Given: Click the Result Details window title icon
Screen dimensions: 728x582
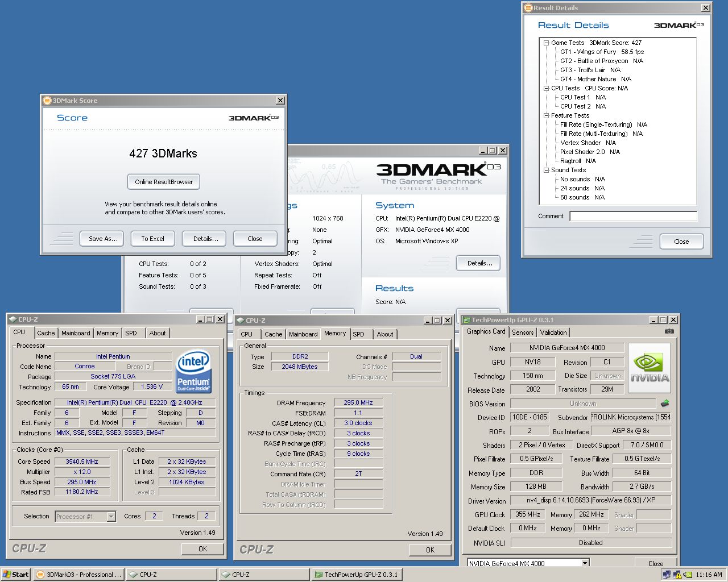Looking at the screenshot, I should pos(528,8).
